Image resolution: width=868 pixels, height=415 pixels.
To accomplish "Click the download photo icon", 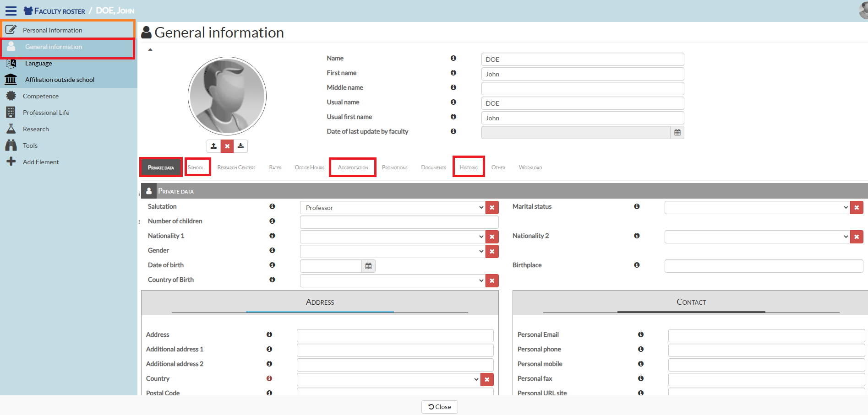I will (240, 146).
